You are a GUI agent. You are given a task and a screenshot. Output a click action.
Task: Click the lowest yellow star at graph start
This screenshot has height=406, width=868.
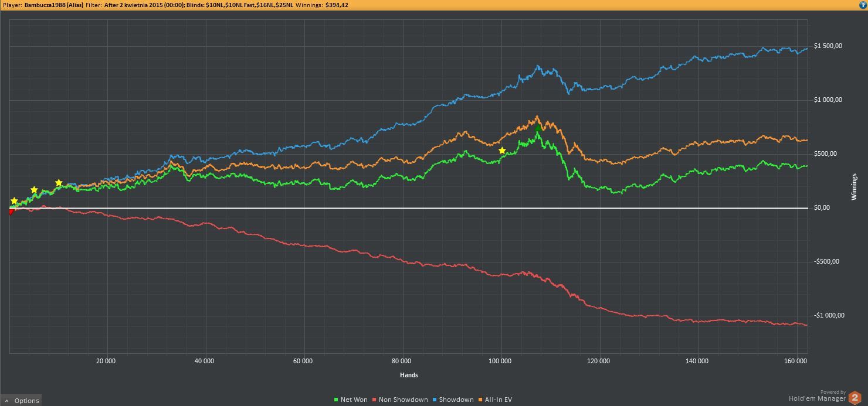tap(15, 201)
